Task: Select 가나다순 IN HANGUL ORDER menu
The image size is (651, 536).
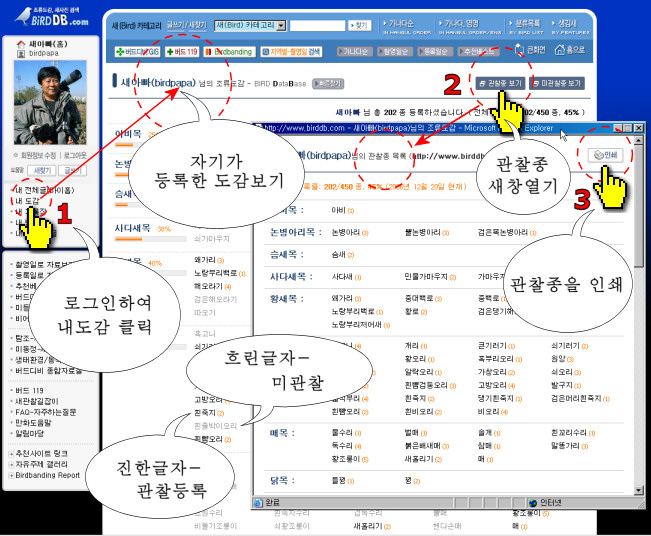Action: click(407, 27)
